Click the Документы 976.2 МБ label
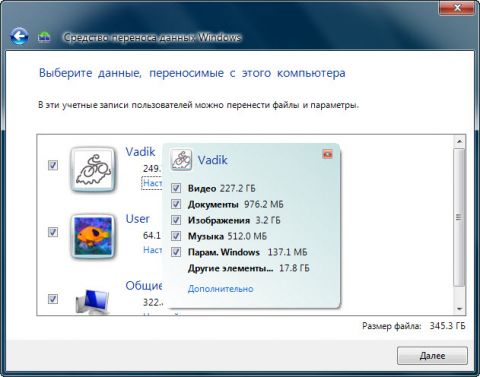The image size is (480, 377). click(236, 204)
